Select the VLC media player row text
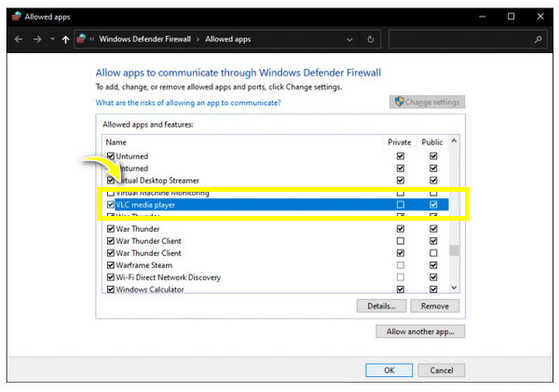Image resolution: width=559 pixels, height=392 pixels. click(145, 205)
